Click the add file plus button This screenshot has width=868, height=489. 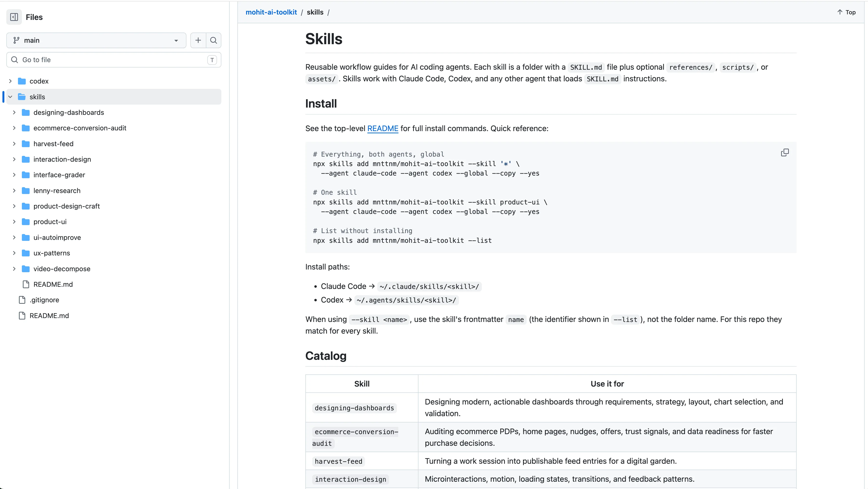pyautogui.click(x=198, y=41)
